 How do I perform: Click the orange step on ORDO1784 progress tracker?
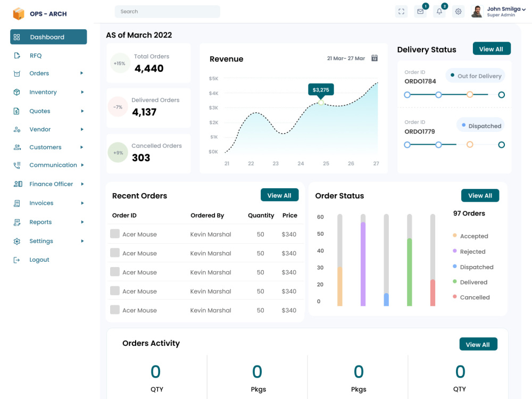click(470, 95)
